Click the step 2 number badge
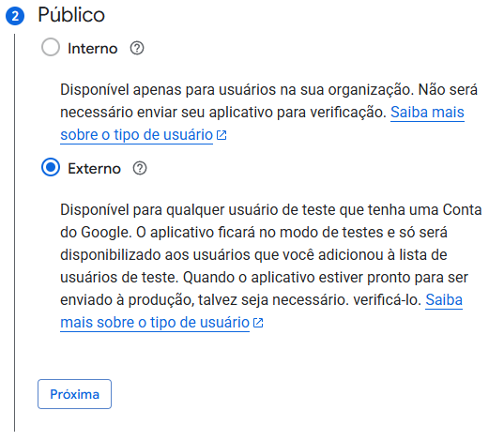 15,16
